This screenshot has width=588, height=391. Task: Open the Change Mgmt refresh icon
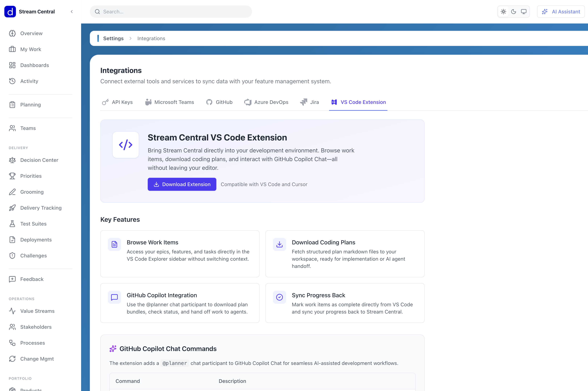click(x=12, y=359)
